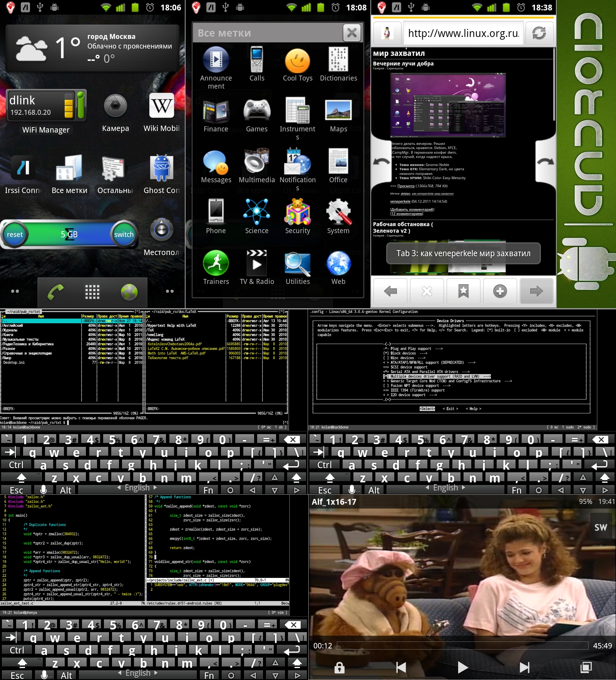
Task: Launch Wiki Mobile from home screen
Action: pyautogui.click(x=161, y=106)
